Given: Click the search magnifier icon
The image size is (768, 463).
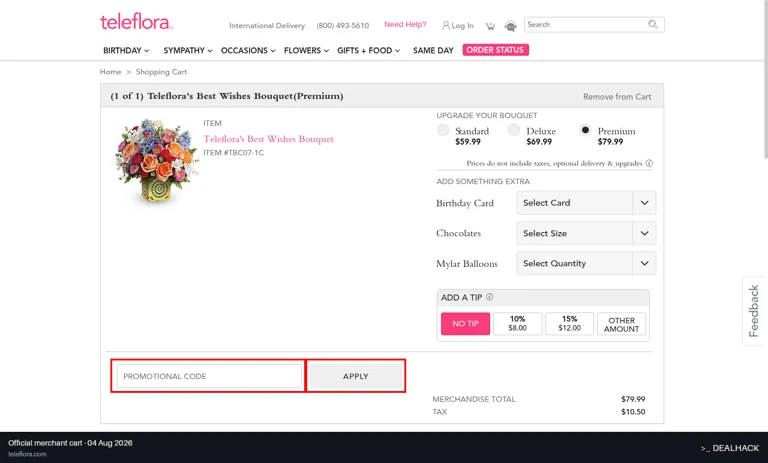Looking at the screenshot, I should pos(653,24).
